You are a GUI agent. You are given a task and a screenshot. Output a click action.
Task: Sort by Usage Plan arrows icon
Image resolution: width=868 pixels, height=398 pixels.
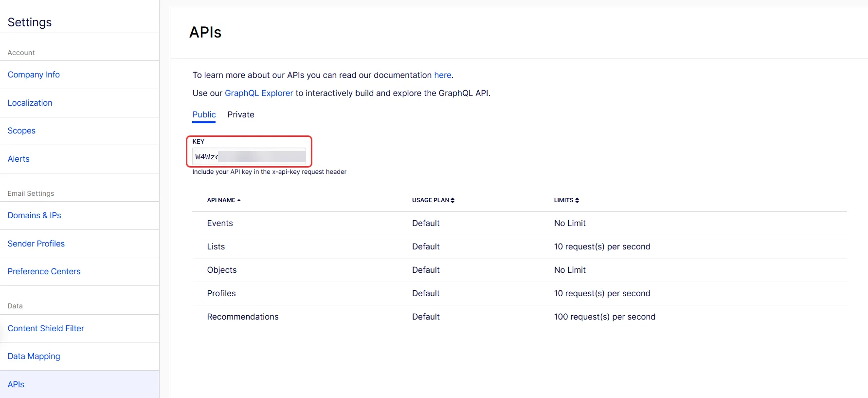452,200
